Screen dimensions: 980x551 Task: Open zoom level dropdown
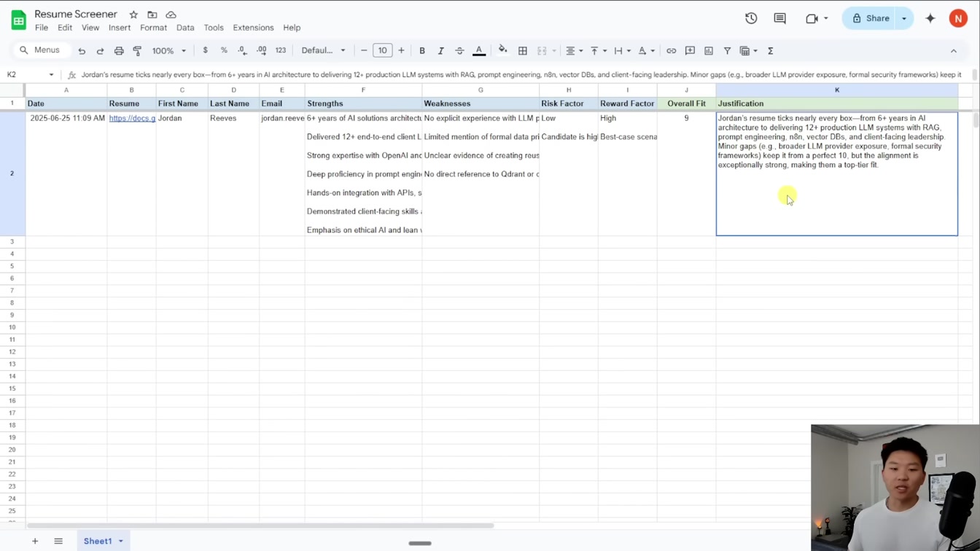(x=169, y=51)
